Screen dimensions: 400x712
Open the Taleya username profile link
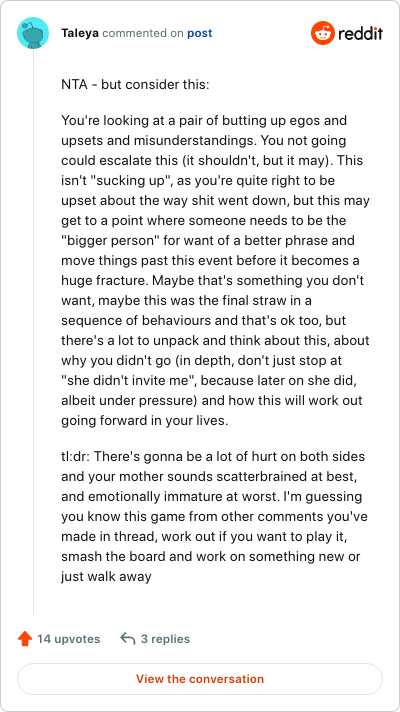[x=80, y=33]
